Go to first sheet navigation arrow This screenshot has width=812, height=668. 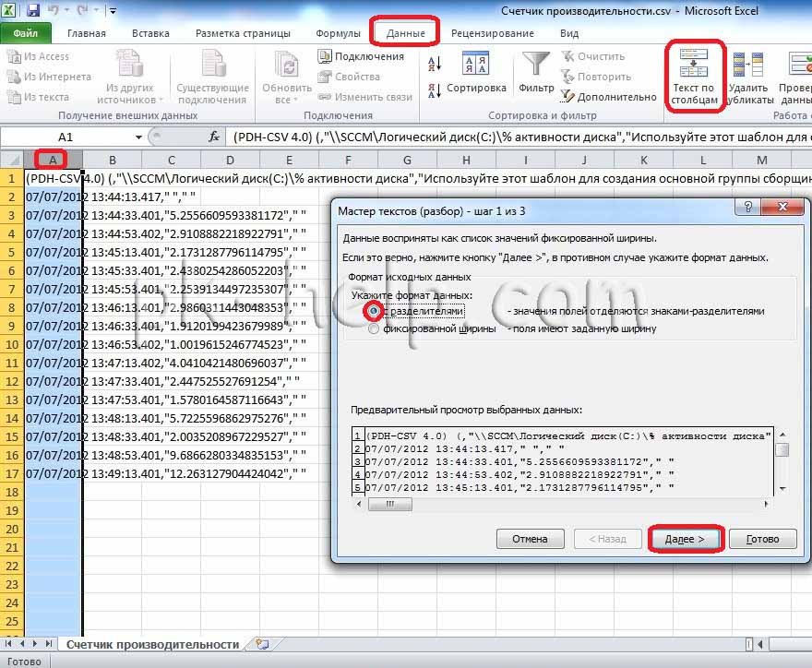[7, 644]
